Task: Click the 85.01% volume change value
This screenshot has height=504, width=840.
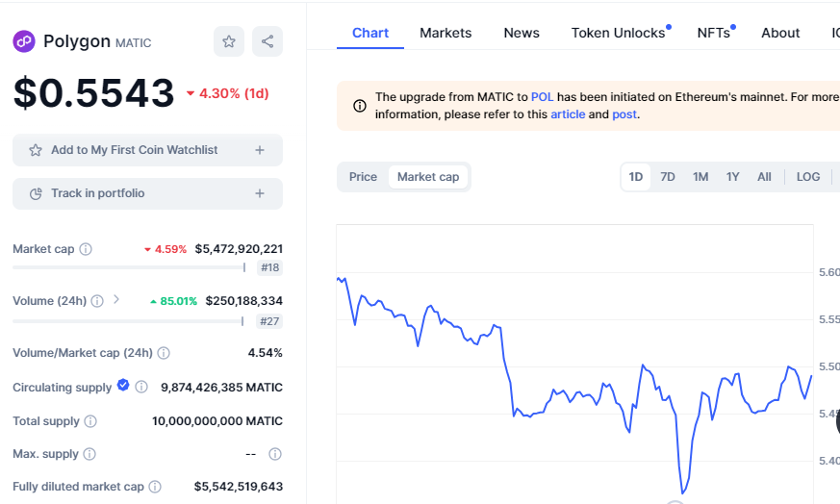Action: (173, 302)
